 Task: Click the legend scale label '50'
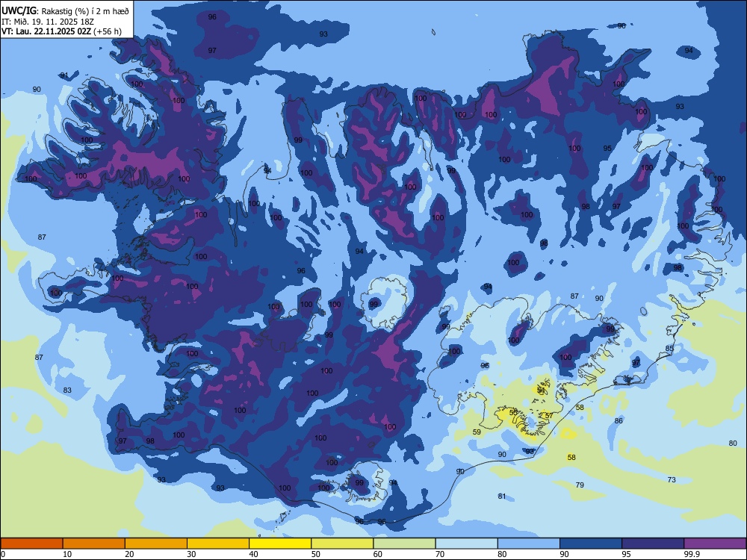tap(316, 554)
